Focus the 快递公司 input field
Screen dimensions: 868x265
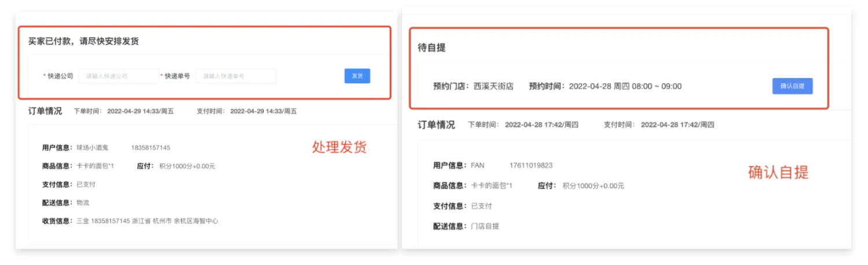tap(119, 76)
